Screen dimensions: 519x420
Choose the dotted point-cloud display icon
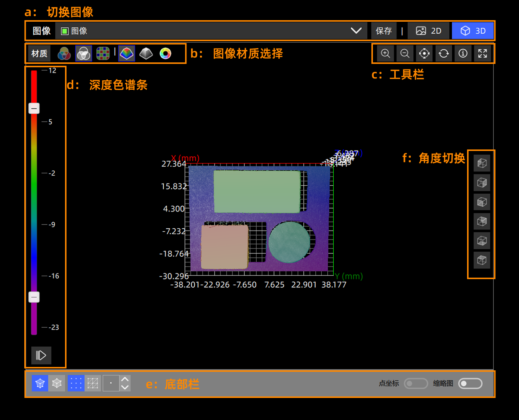point(76,383)
